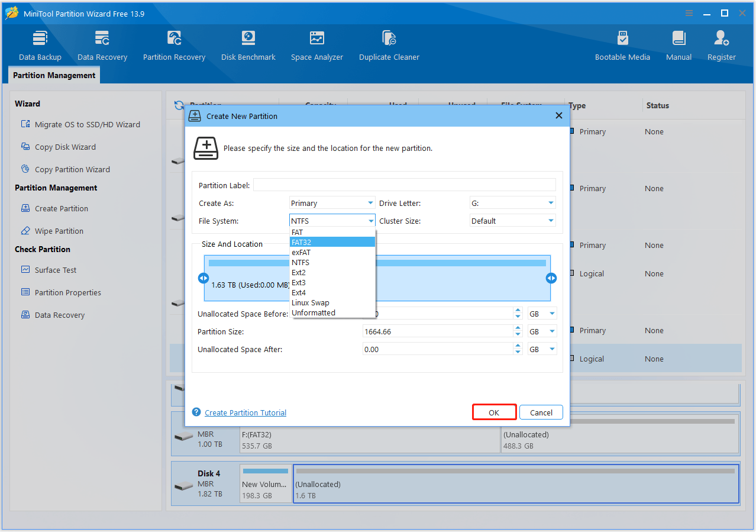Image resolution: width=756 pixels, height=532 pixels.
Task: Open unit dropdown for Unallocated Space Before
Action: pyautogui.click(x=542, y=314)
